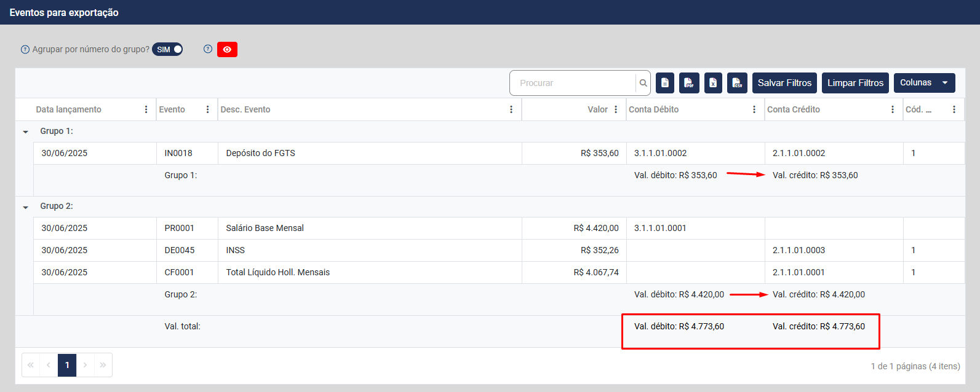The width and height of the screenshot is (980, 392).
Task: Click '1 de 1 páginas (4 itens)' label
Action: [x=915, y=366]
